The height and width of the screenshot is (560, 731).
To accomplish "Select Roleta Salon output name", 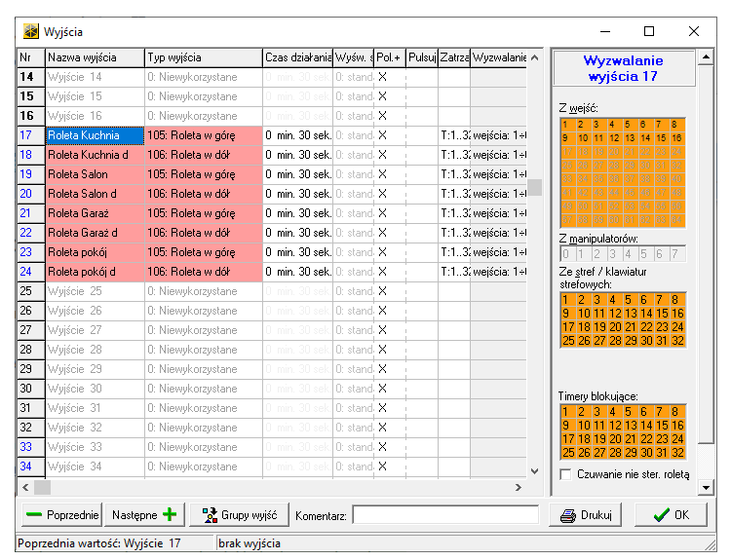I will tap(95, 174).
